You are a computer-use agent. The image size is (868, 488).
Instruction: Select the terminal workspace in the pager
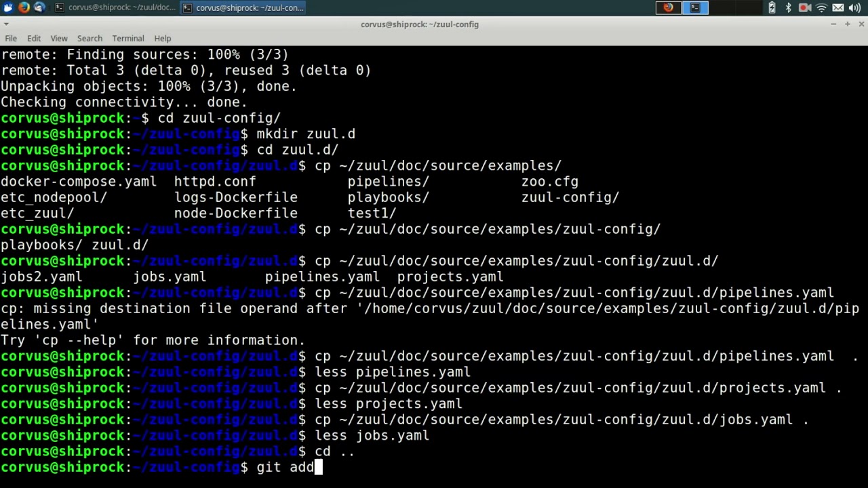[x=695, y=7]
